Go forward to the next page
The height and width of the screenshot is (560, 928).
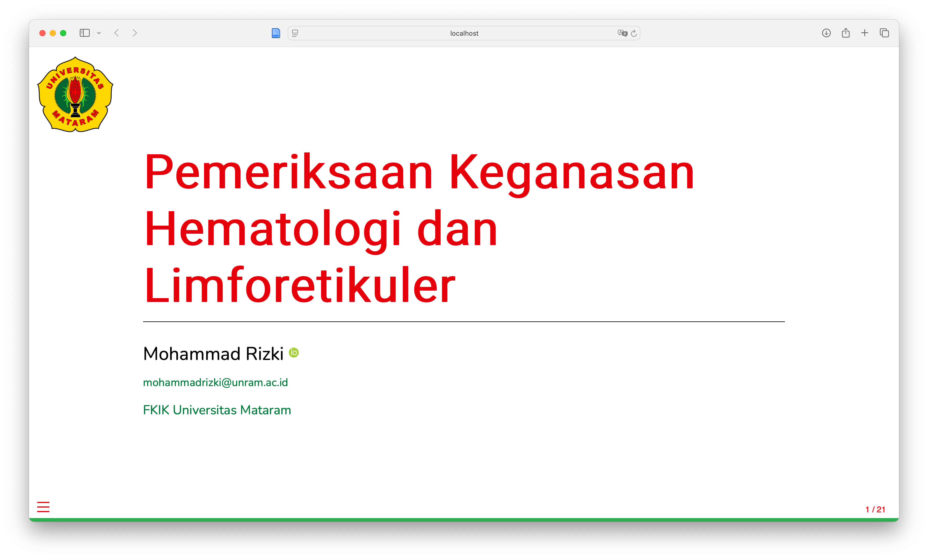(135, 33)
